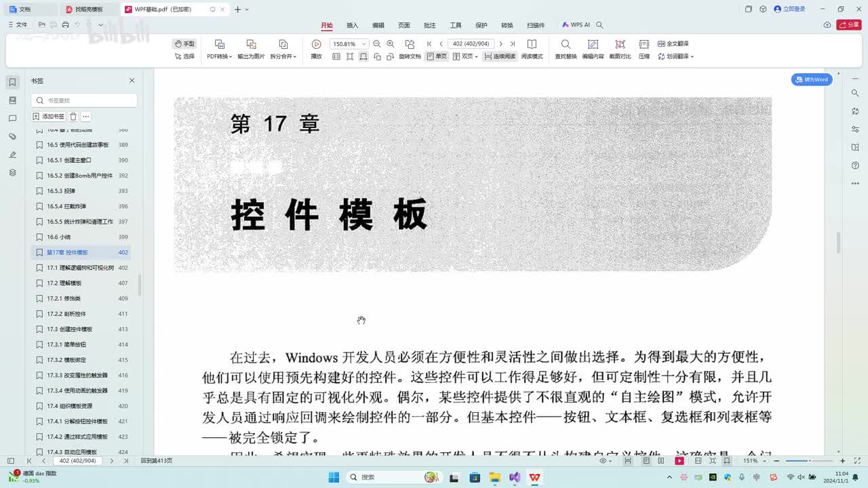Open Windows Start menu
This screenshot has height=488, width=868.
pos(334,477)
